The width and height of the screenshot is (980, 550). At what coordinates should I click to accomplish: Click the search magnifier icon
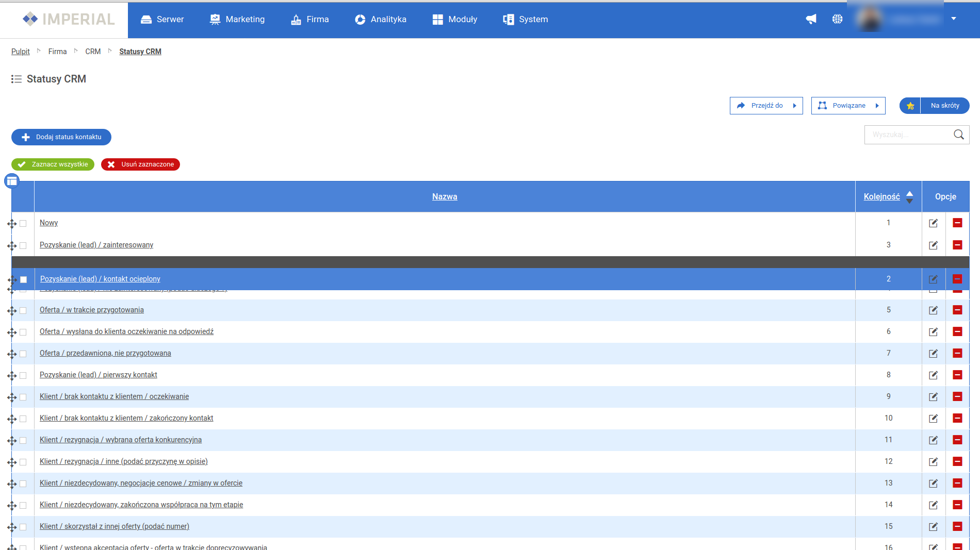(958, 135)
